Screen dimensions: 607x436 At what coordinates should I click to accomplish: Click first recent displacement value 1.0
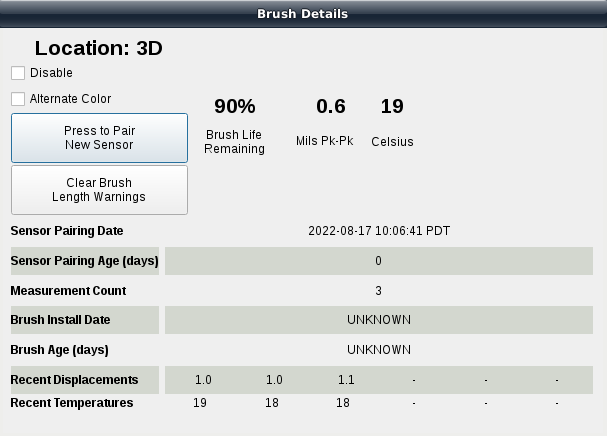[x=203, y=380]
